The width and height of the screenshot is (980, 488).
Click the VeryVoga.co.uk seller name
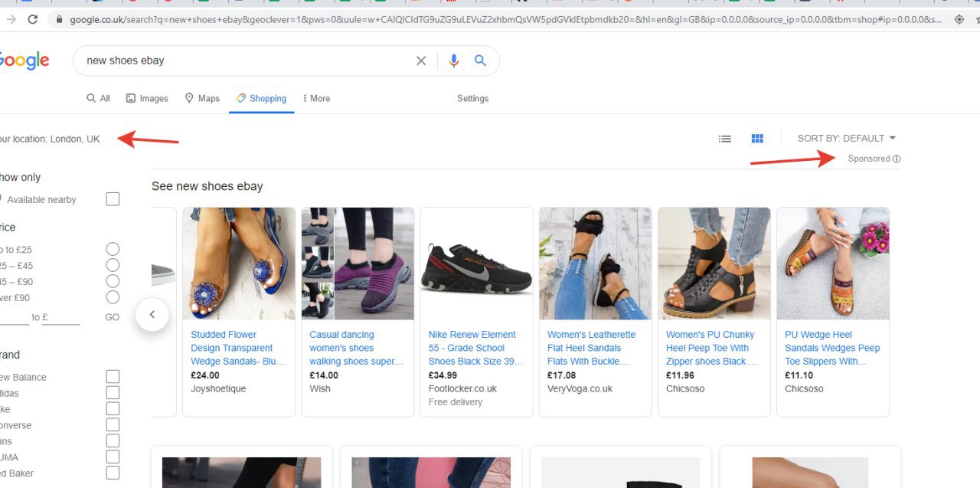click(580, 388)
